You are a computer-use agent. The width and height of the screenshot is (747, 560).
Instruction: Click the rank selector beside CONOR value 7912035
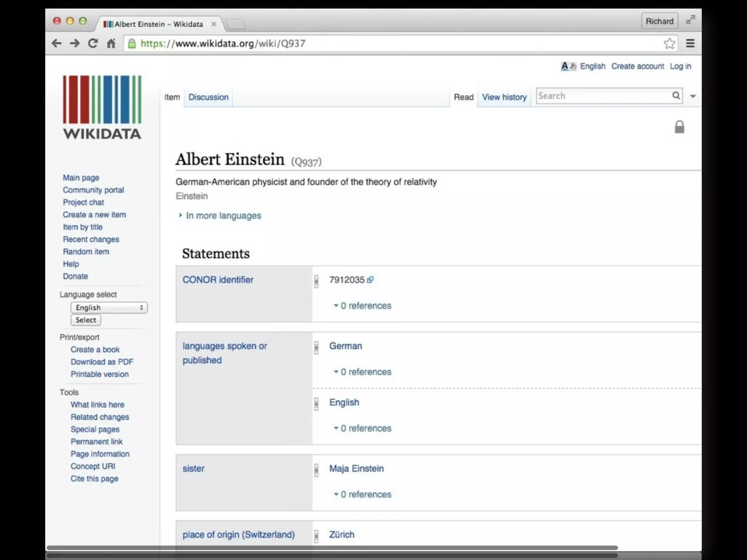[316, 281]
